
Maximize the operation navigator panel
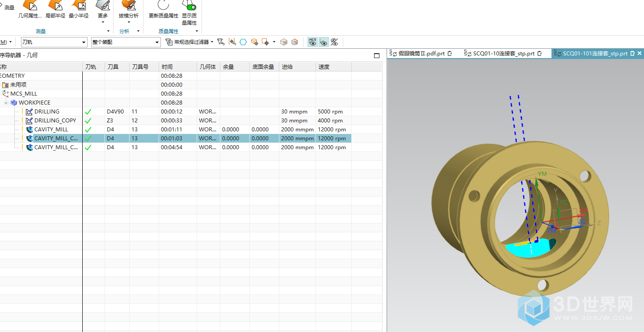click(x=376, y=55)
